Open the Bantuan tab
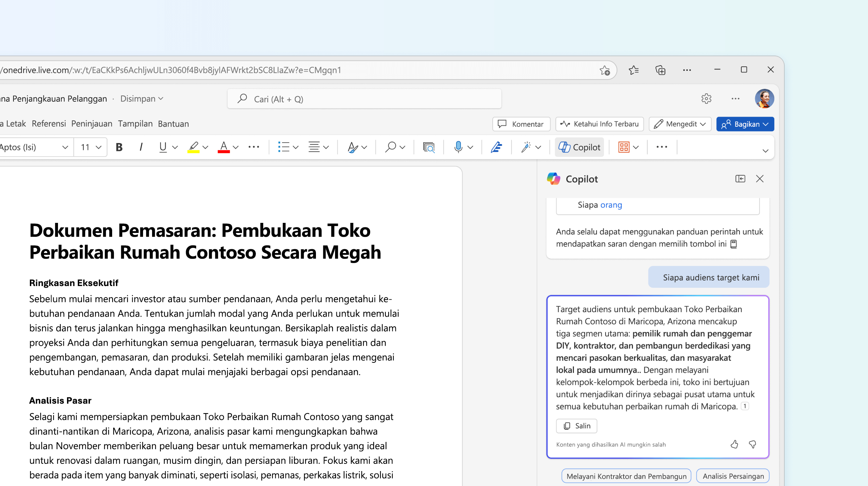The image size is (868, 486). pyautogui.click(x=173, y=124)
